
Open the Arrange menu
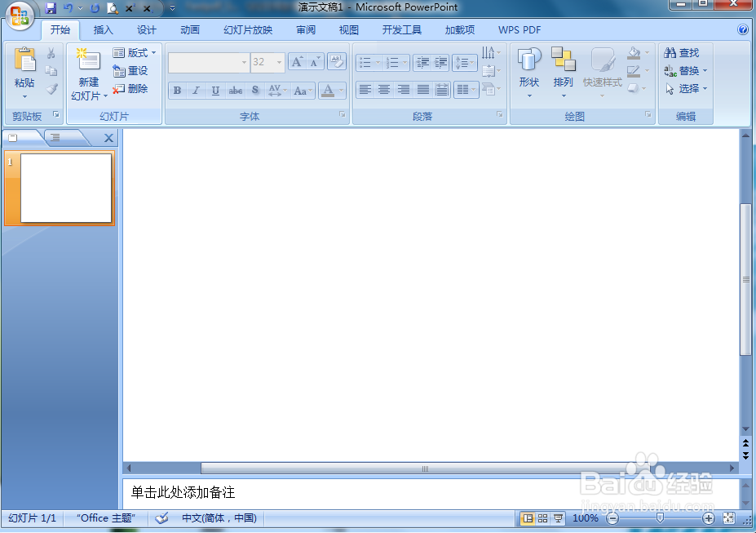[564, 73]
